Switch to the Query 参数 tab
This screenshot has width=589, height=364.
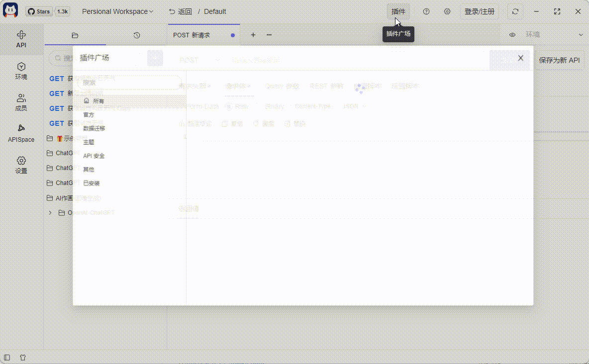point(282,86)
